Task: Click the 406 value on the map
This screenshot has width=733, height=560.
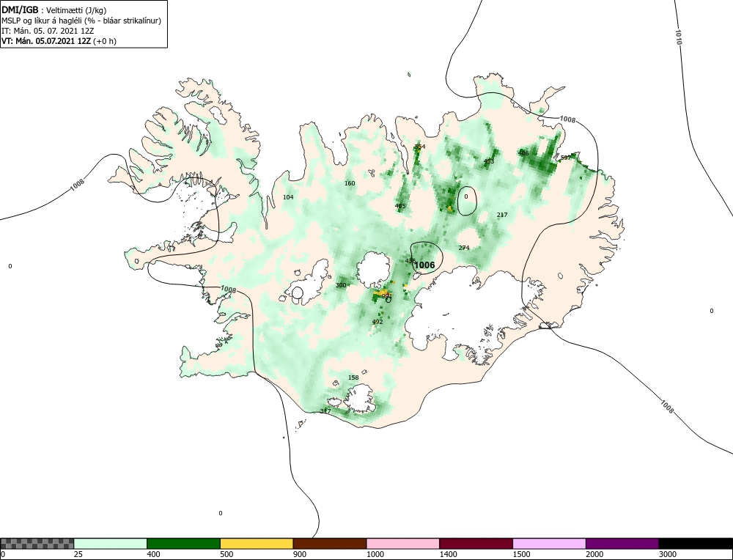Action: point(523,153)
